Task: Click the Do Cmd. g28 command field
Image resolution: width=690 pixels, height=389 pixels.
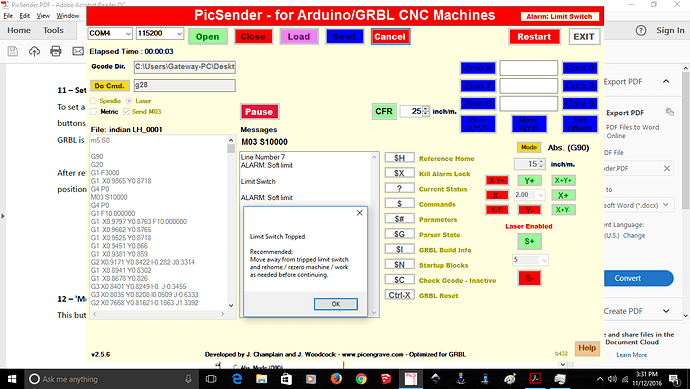Action: point(185,85)
